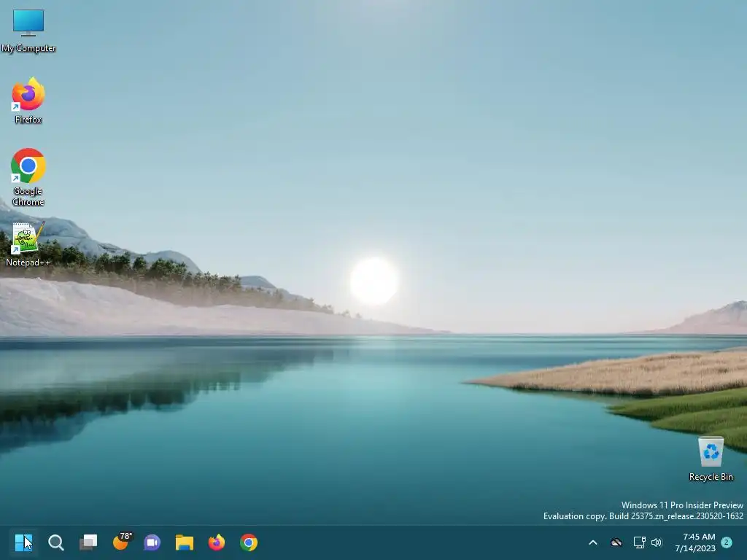Open taskbar Search magnifier

coord(55,542)
